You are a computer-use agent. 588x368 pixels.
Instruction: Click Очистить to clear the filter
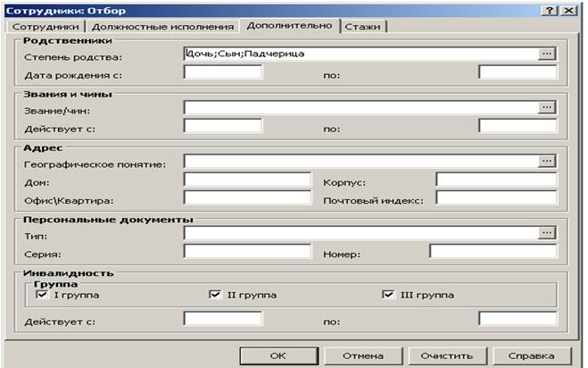(447, 355)
